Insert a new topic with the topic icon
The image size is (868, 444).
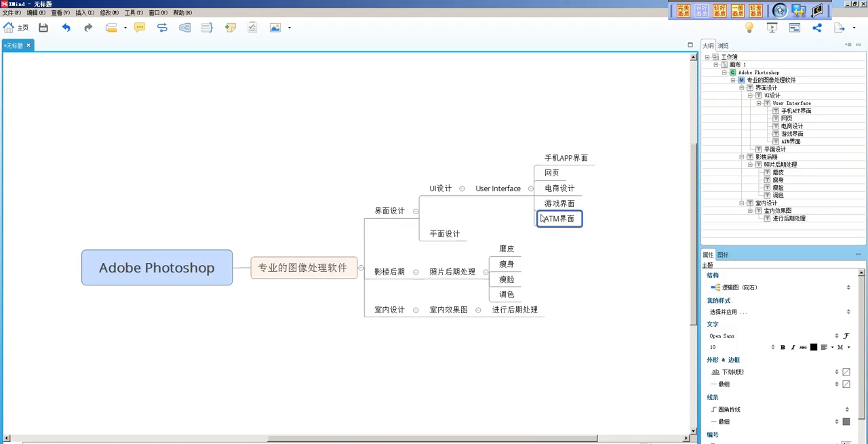coord(111,28)
